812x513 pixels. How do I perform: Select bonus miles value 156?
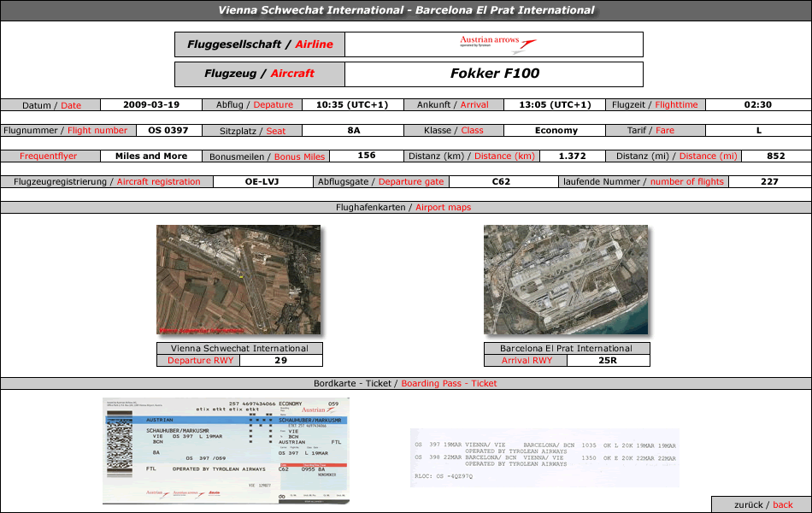click(x=367, y=156)
